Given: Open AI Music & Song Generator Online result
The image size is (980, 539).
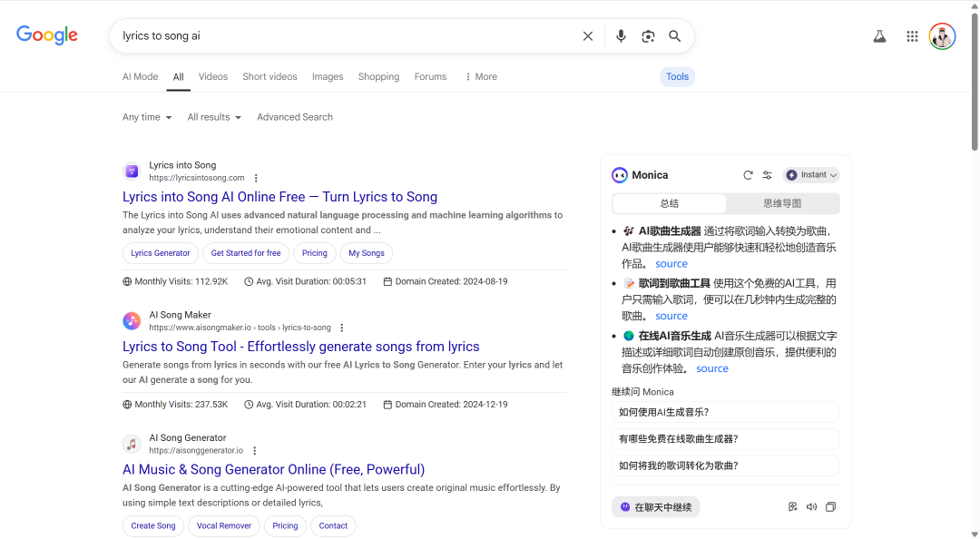Looking at the screenshot, I should pyautogui.click(x=274, y=470).
